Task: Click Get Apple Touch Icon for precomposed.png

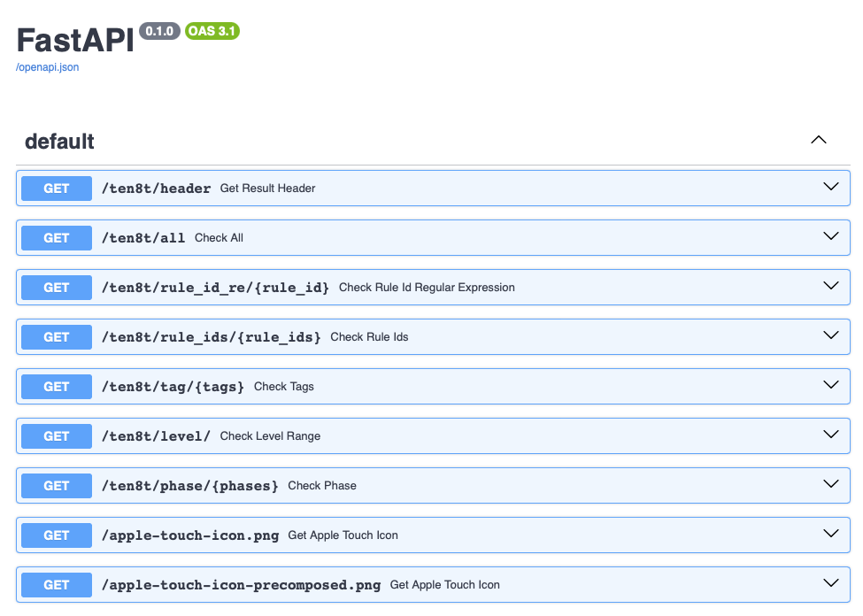Action: (x=444, y=585)
